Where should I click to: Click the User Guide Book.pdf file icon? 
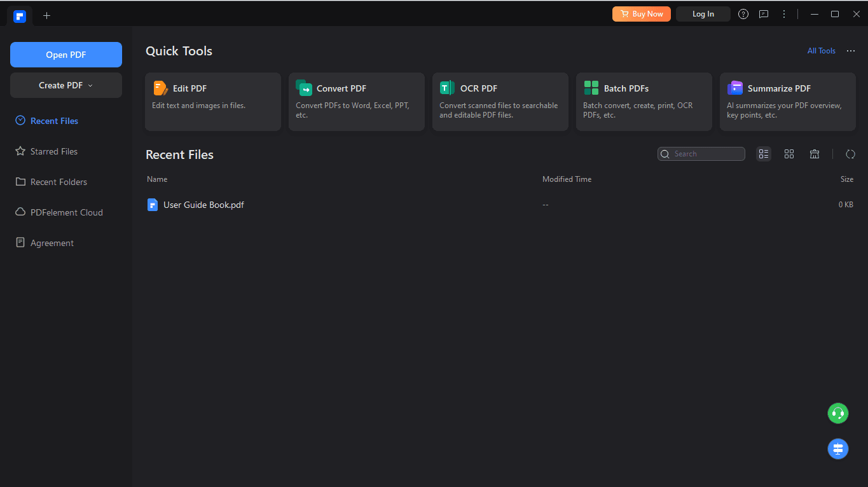click(x=152, y=205)
